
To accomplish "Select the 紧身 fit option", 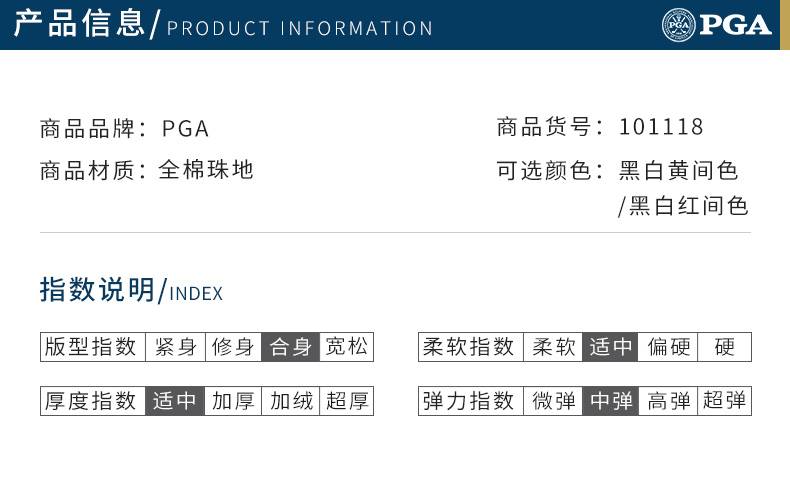I will tap(175, 347).
